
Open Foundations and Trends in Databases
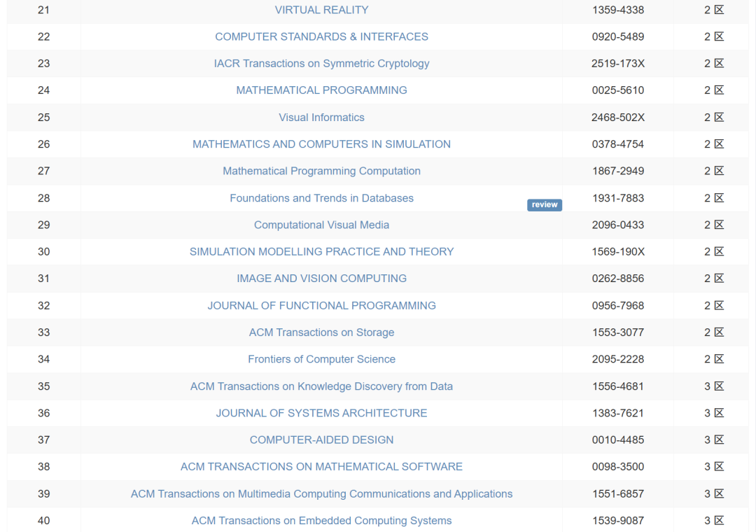point(321,198)
